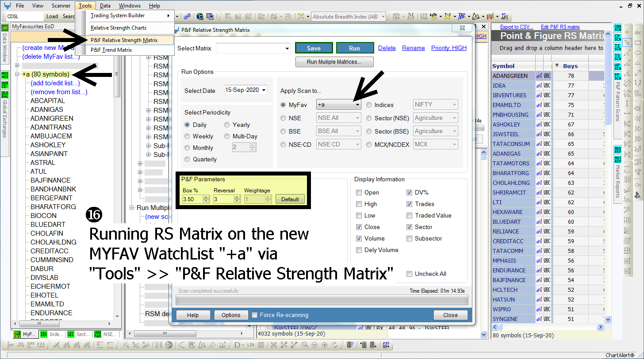
Task: Click the MCX NCX sidebar icon
Action: 5,75
